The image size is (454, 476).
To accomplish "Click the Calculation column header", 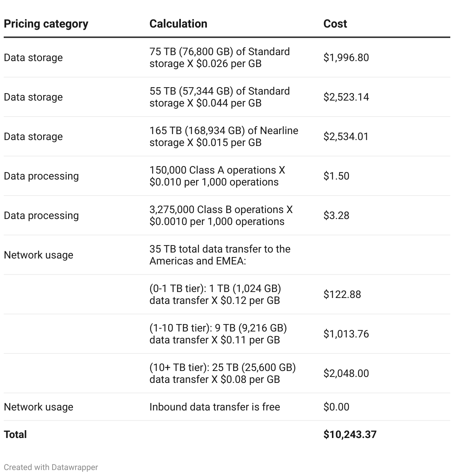I will coord(178,24).
